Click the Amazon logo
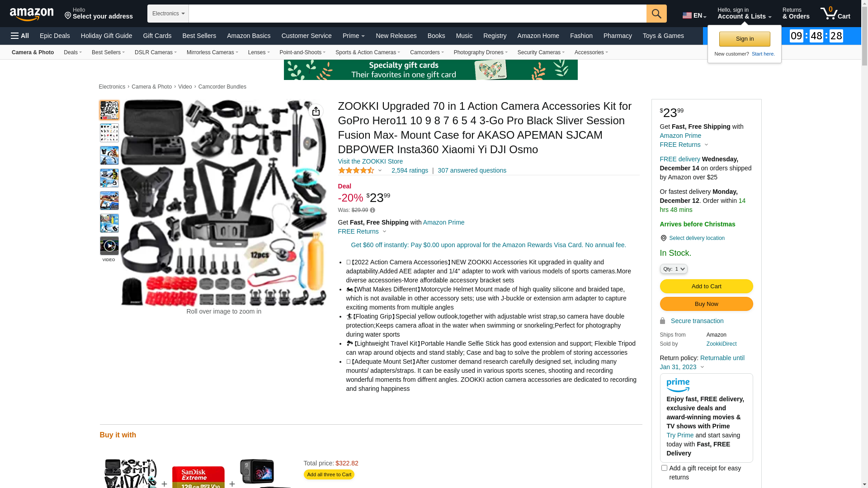This screenshot has height=488, width=868. click(x=32, y=14)
